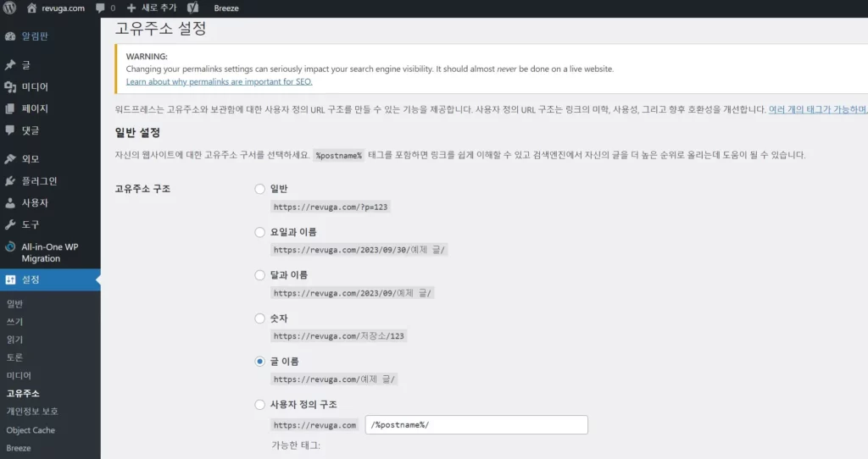The width and height of the screenshot is (868, 459).
Task: Select the 요일과 이름 radio button
Action: click(x=259, y=232)
